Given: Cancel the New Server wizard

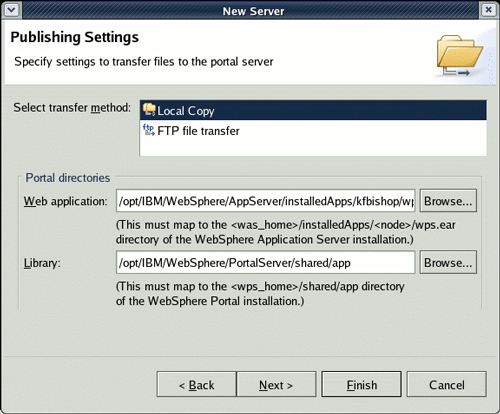Looking at the screenshot, I should click(x=446, y=384).
